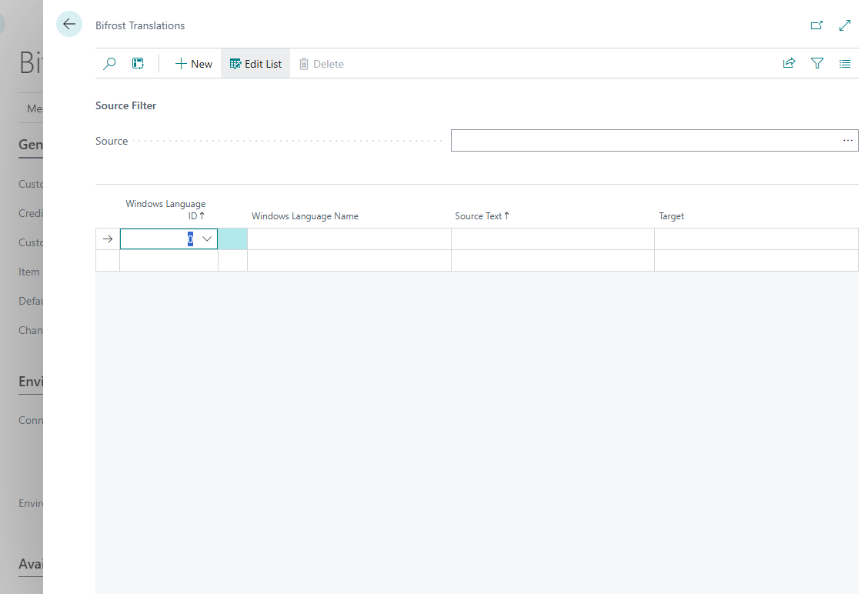This screenshot has width=868, height=594.
Task: Toggle the filter pane funnel icon
Action: point(817,63)
